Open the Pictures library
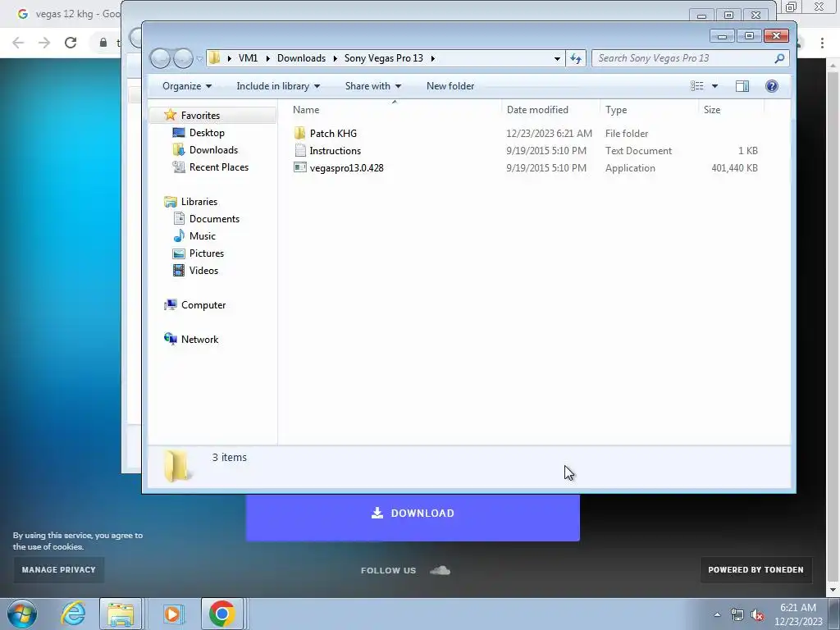The height and width of the screenshot is (630, 840). click(206, 253)
